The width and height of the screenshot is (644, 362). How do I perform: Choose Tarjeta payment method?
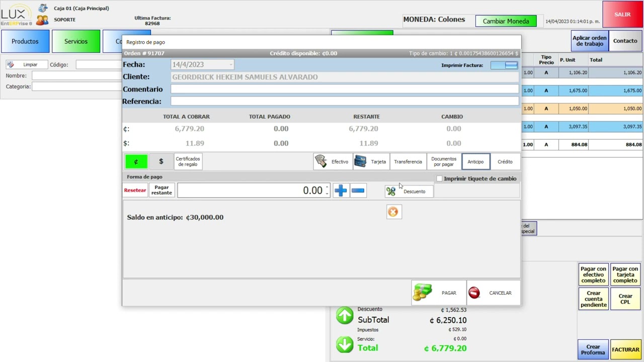click(371, 161)
